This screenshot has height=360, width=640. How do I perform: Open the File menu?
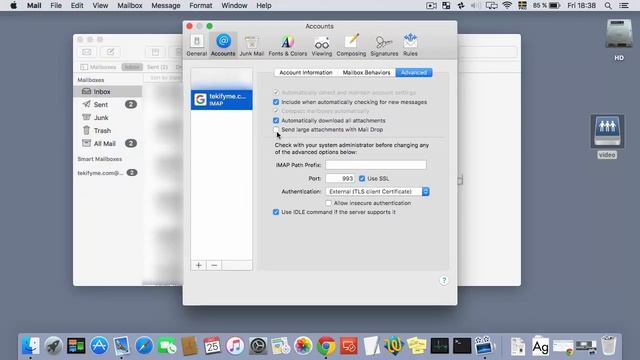coord(56,5)
